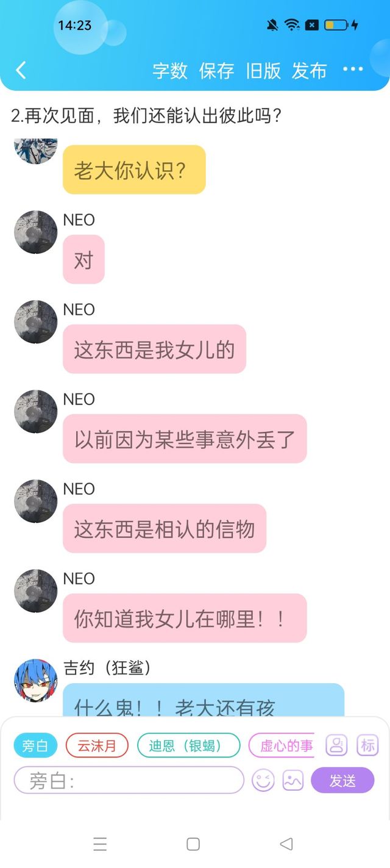Viewport: 390px width, 868px height.
Task: Tap the 标 label icon
Action: [x=368, y=745]
